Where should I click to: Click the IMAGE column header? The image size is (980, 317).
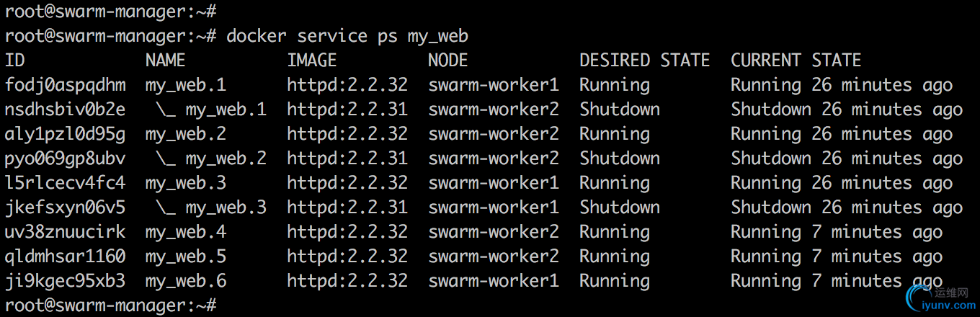pyautogui.click(x=312, y=61)
